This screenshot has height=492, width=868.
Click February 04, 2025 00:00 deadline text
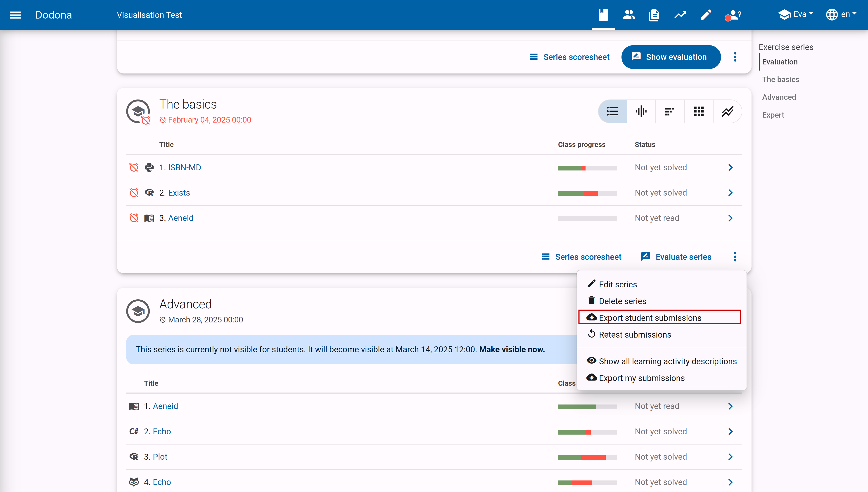tap(210, 120)
